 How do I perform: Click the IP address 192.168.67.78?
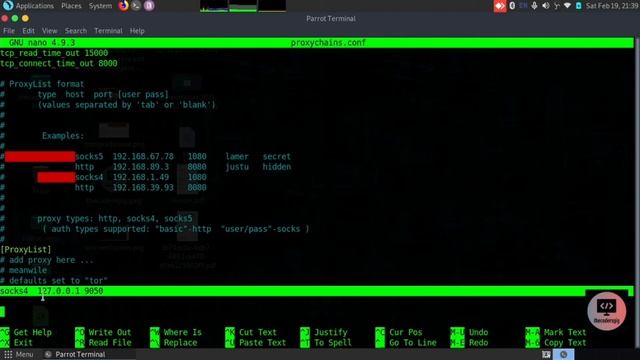143,156
